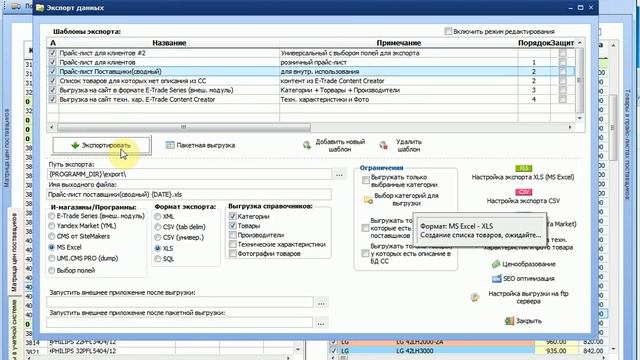Click Удалить шаблон icon

coord(383,145)
